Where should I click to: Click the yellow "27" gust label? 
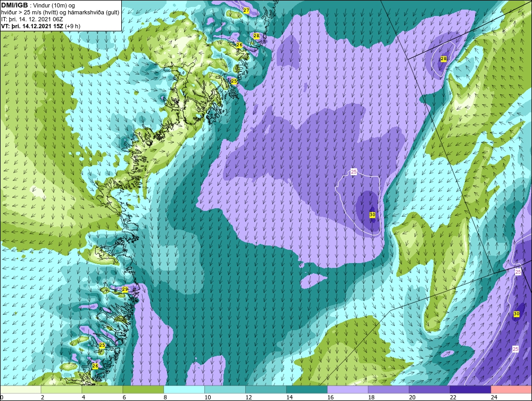pyautogui.click(x=246, y=11)
